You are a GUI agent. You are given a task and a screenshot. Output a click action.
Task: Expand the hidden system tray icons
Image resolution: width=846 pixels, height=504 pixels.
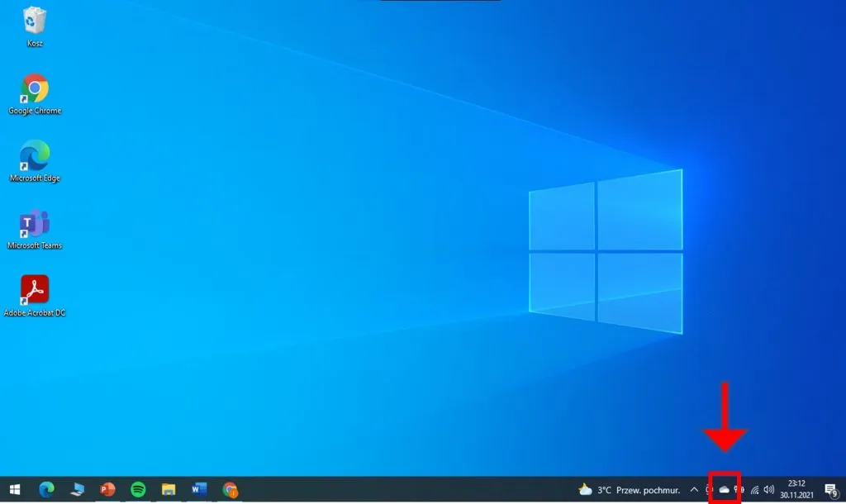pyautogui.click(x=694, y=489)
